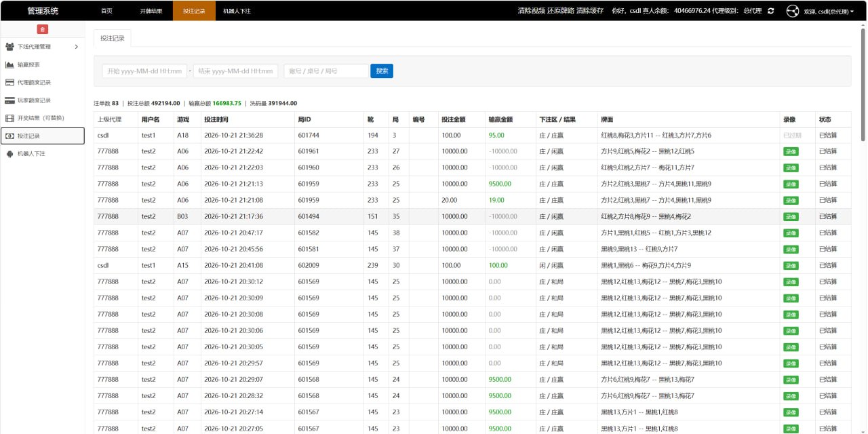Play 录像 for the 21:22:42 bet
Image resolution: width=868 pixels, height=434 pixels.
(x=791, y=151)
